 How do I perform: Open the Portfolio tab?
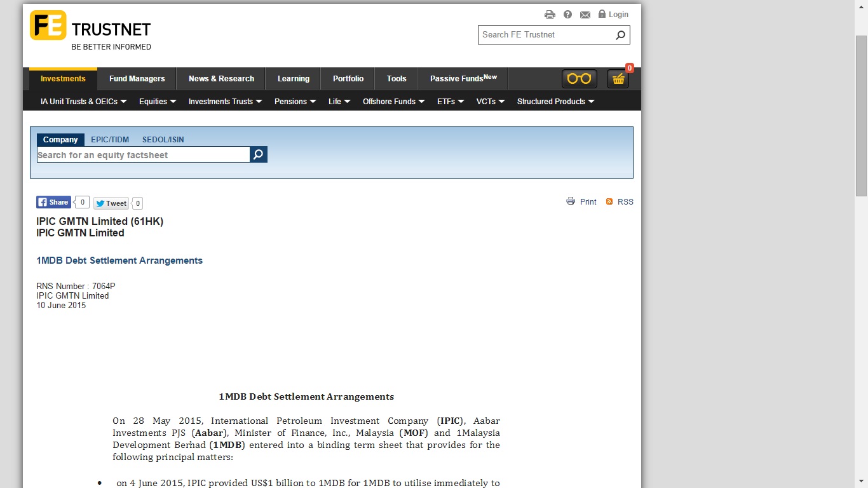tap(348, 79)
